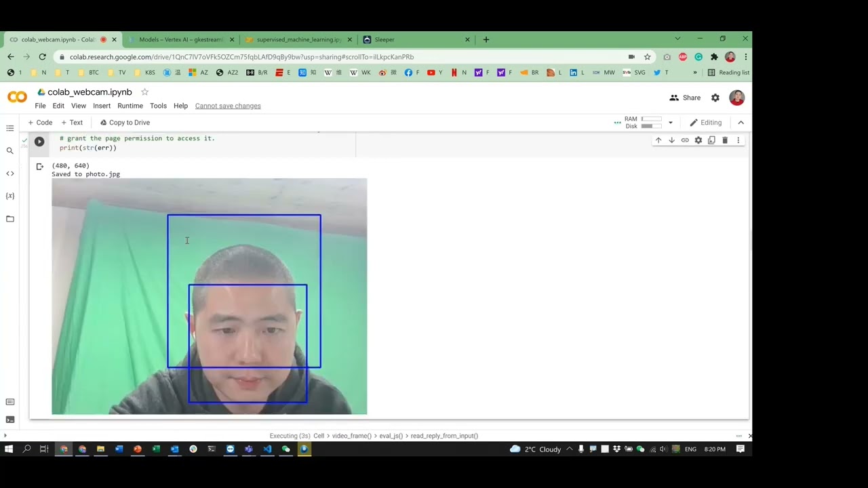Click the print(str(err)) code line
This screenshot has width=868, height=488.
click(x=88, y=148)
